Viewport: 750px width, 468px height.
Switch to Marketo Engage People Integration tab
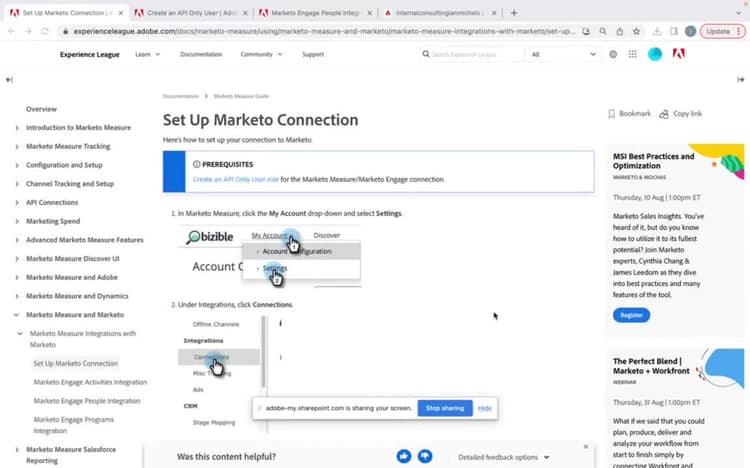(316, 13)
